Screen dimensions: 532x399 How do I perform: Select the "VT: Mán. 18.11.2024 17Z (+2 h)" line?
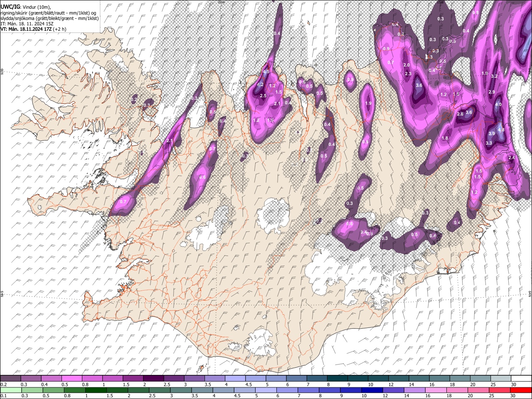[33, 29]
